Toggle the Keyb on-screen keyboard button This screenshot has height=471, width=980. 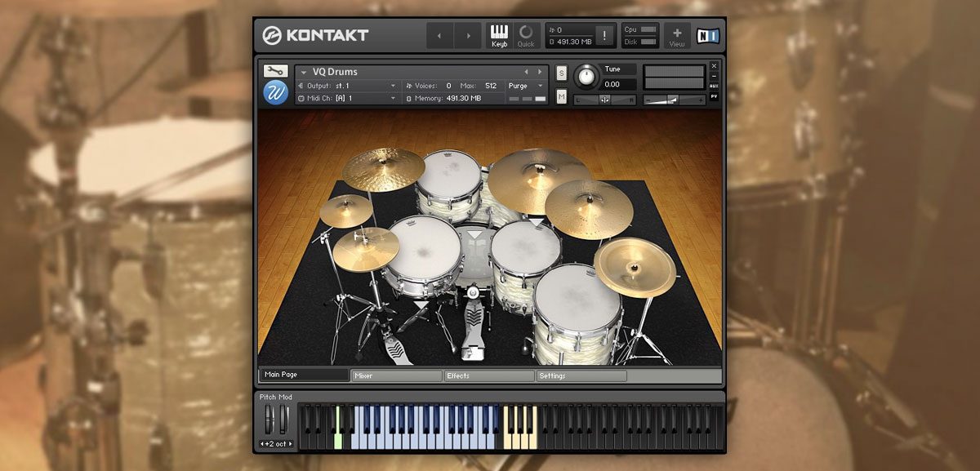point(499,35)
